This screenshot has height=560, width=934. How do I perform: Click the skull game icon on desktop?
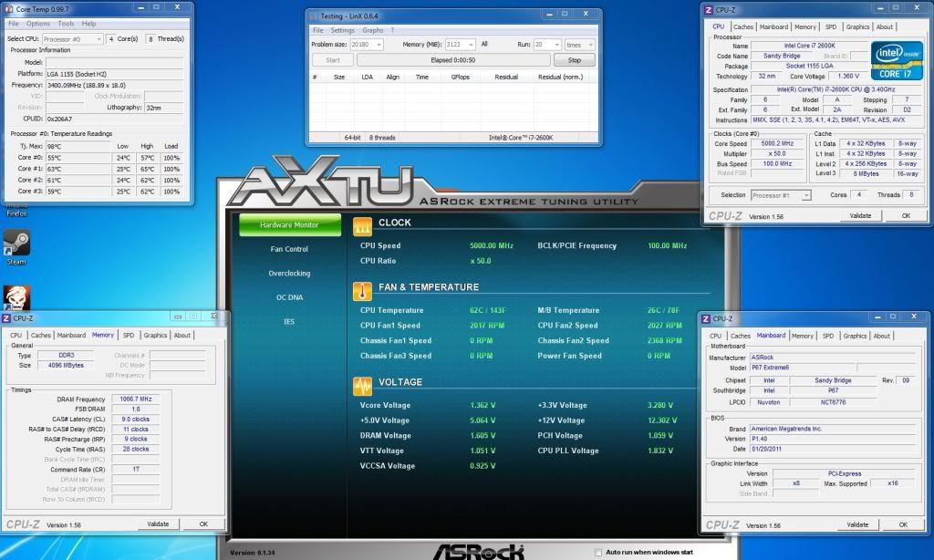pyautogui.click(x=16, y=296)
